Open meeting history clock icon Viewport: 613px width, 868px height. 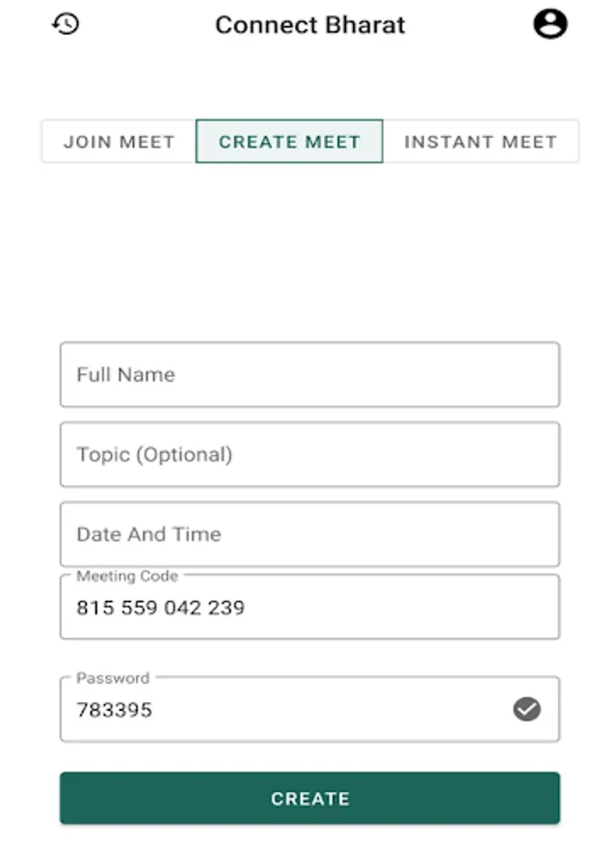(x=66, y=24)
